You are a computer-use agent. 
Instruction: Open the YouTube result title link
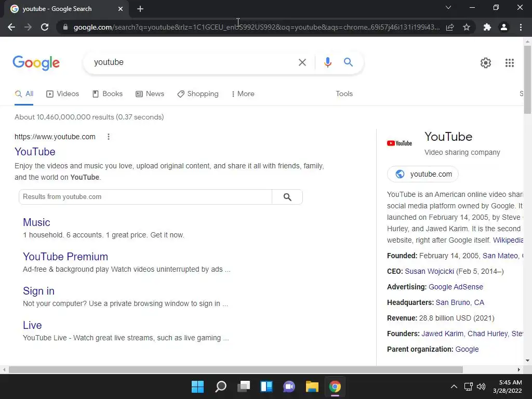(x=35, y=152)
